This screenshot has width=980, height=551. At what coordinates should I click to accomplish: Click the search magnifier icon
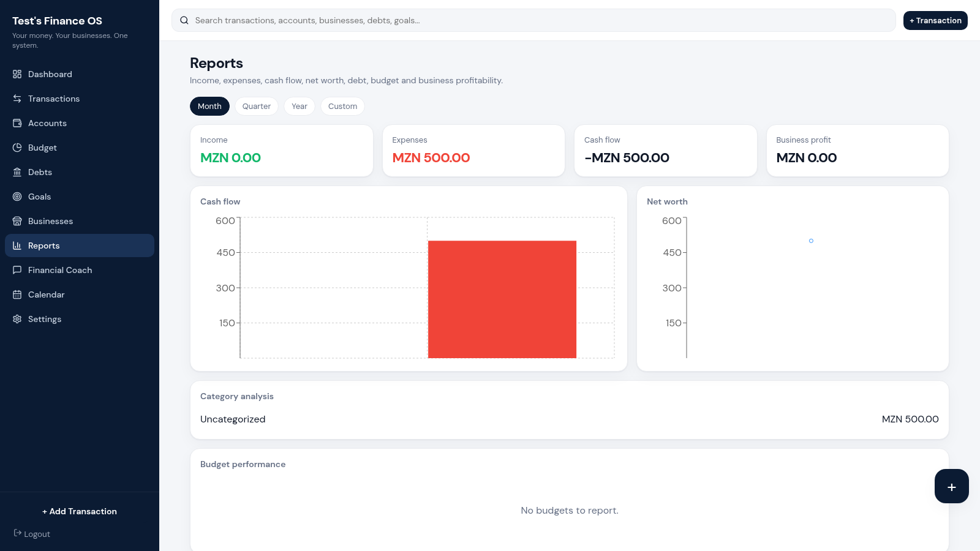coord(184,20)
